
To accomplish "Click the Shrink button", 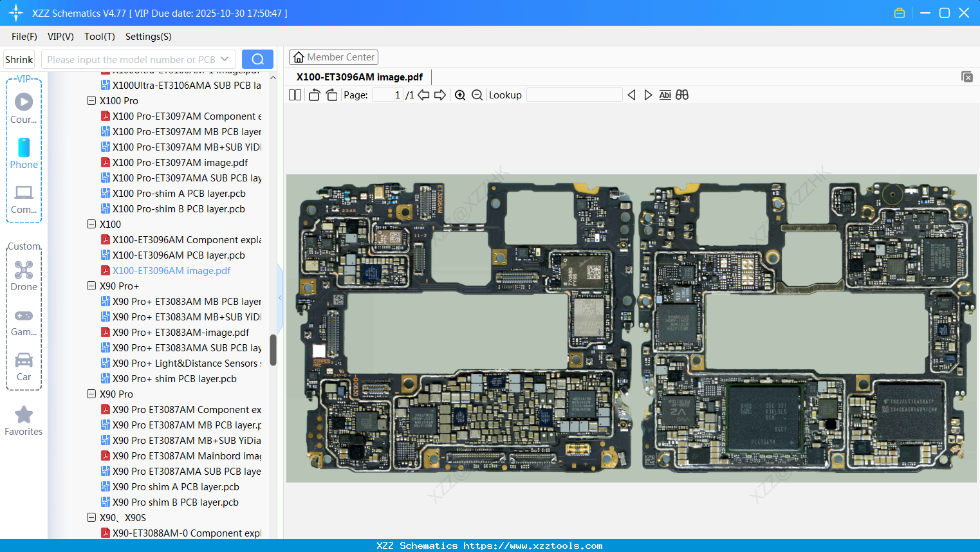I will pyautogui.click(x=19, y=59).
